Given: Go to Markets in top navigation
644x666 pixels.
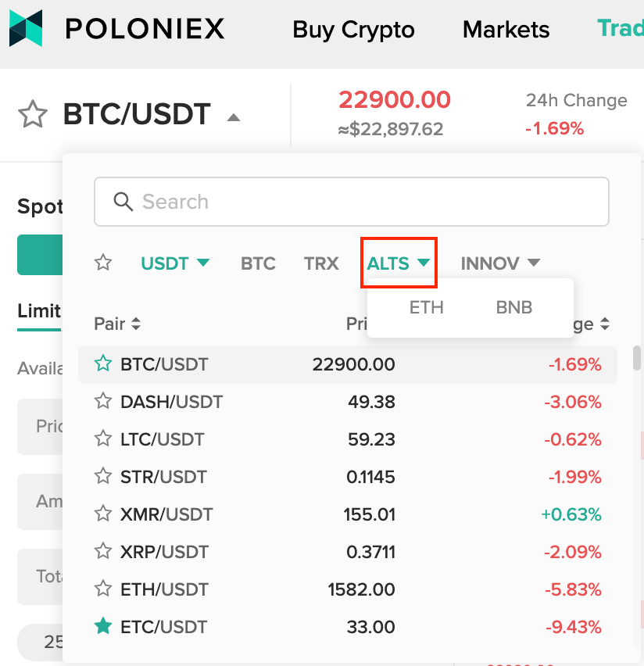Looking at the screenshot, I should click(x=506, y=30).
